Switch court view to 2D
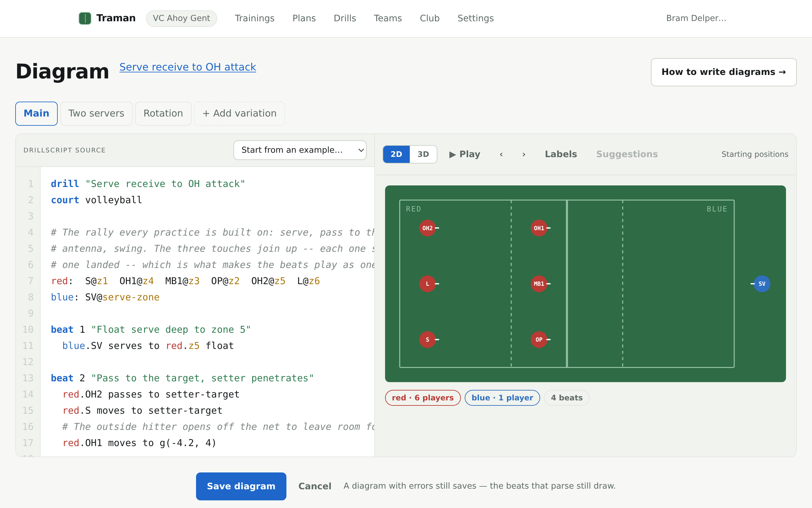812x508 pixels. point(396,154)
